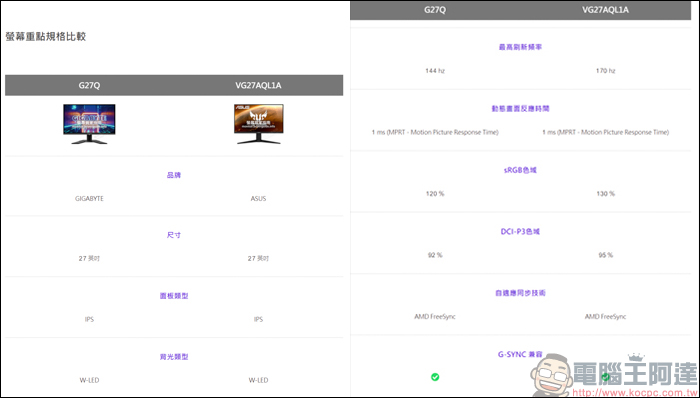Select the IPS panel value under G27Q
This screenshot has width=700, height=398.
[x=89, y=319]
